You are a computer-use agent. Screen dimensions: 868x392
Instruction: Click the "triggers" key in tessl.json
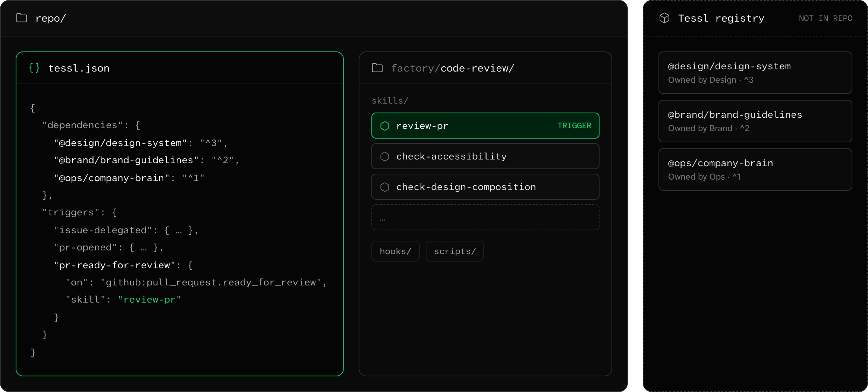pos(71,212)
